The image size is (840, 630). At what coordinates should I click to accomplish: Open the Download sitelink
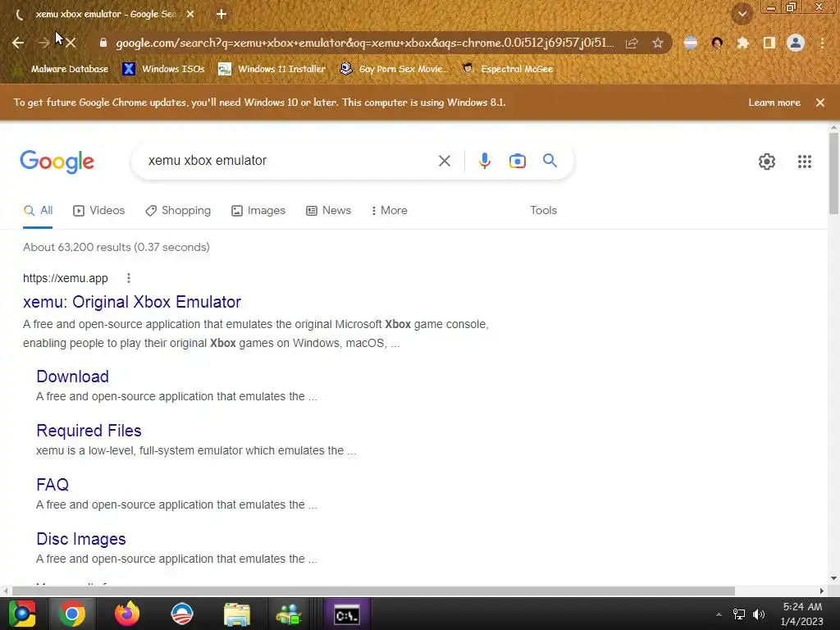[x=72, y=377]
